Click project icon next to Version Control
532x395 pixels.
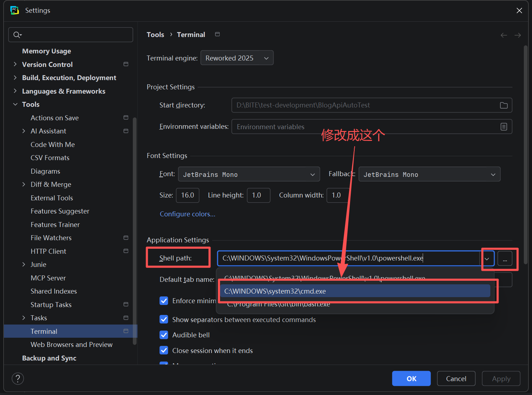pyautogui.click(x=126, y=64)
